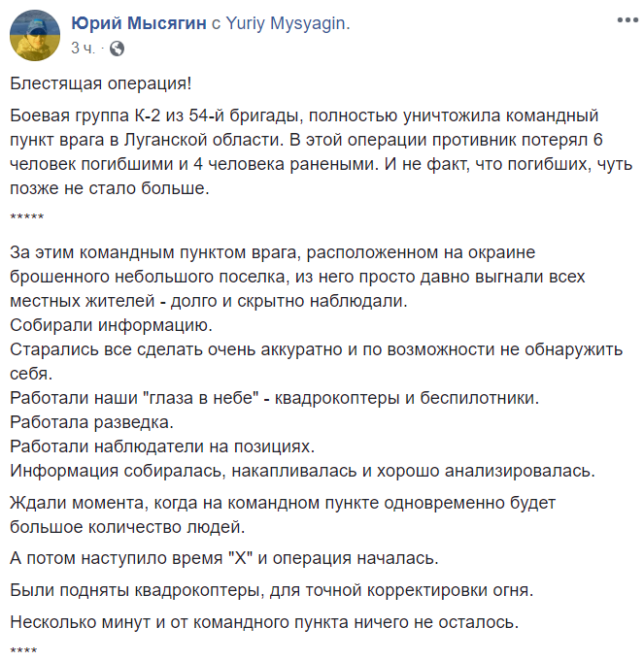
Task: Open the post options three-dot menu
Action: point(627,19)
